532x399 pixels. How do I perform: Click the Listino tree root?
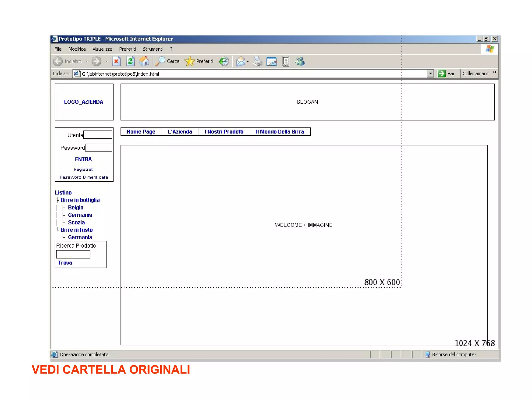(63, 192)
